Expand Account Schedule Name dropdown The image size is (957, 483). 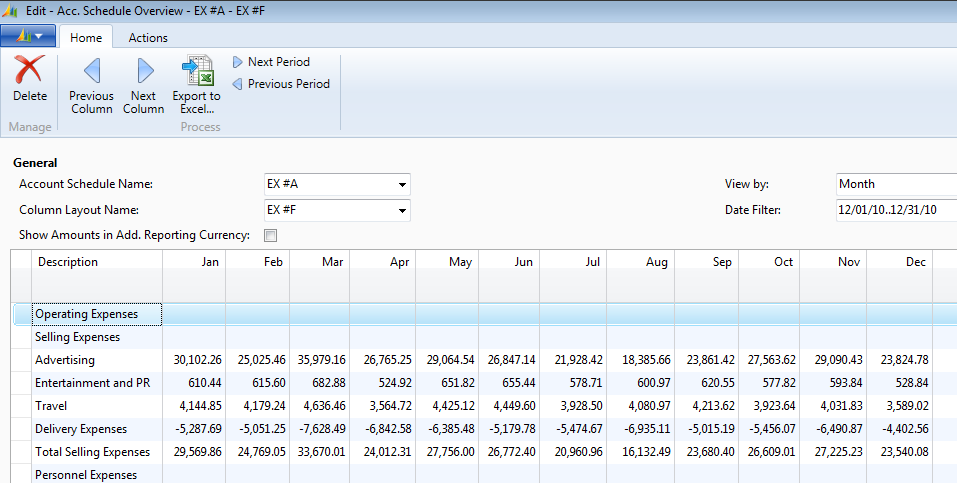coord(402,185)
